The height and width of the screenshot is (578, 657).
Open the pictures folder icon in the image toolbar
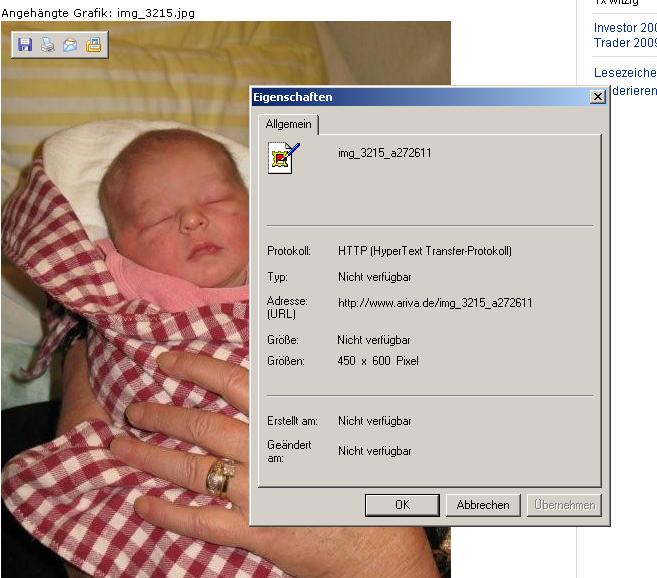click(93, 44)
